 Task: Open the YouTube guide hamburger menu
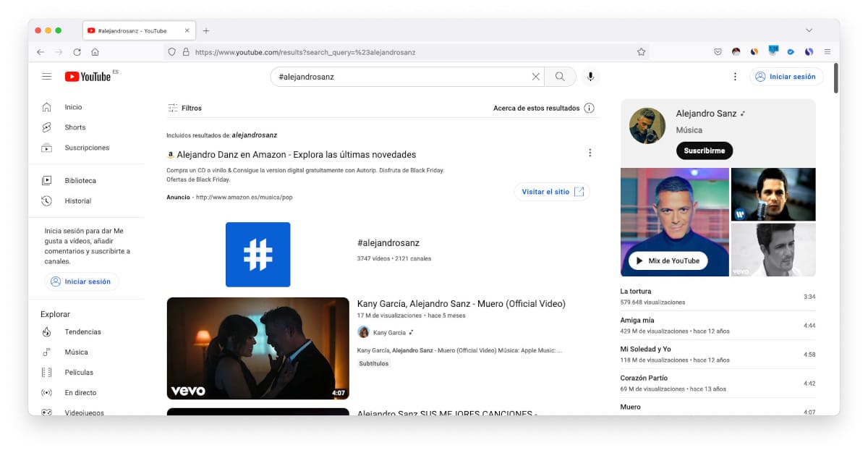click(x=47, y=77)
